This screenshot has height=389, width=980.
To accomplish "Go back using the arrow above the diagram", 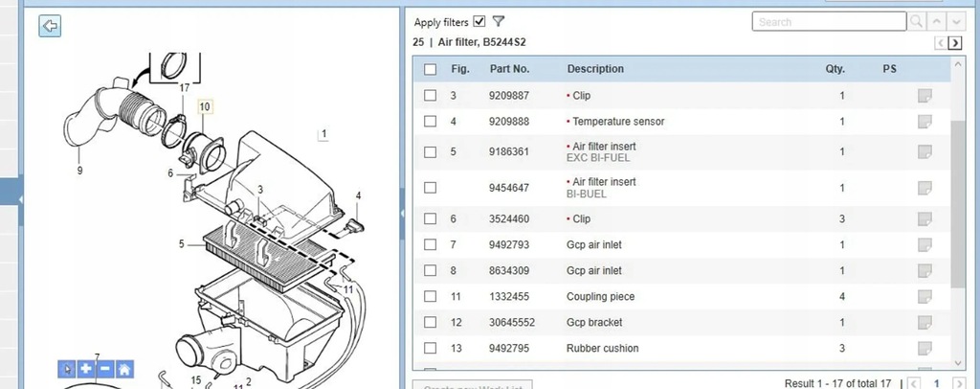I will 50,26.
